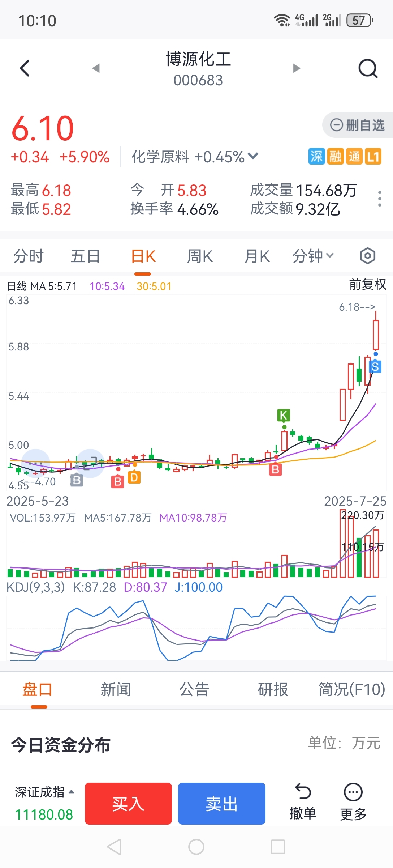
Task: Tap the L1 quote level badge
Action: (x=373, y=157)
